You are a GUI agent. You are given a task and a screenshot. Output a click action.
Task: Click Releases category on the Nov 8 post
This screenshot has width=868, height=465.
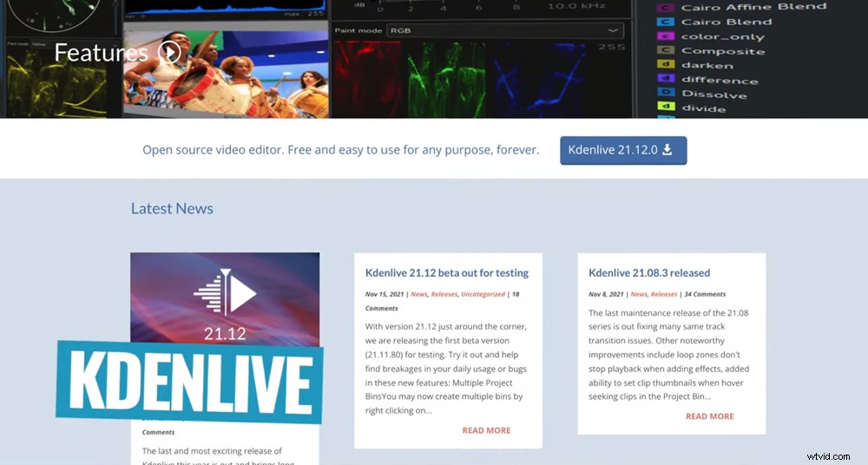point(664,294)
